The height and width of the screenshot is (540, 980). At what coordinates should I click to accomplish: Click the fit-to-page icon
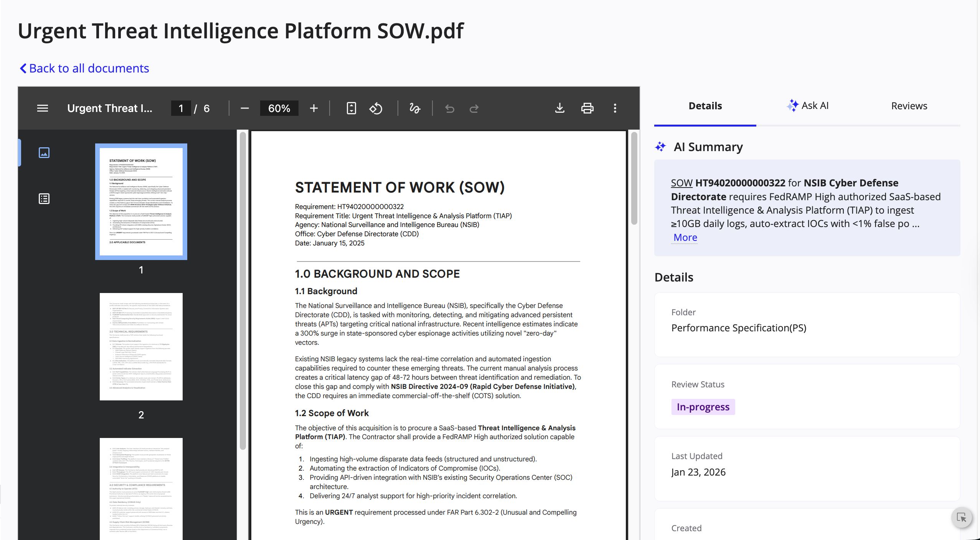(351, 108)
